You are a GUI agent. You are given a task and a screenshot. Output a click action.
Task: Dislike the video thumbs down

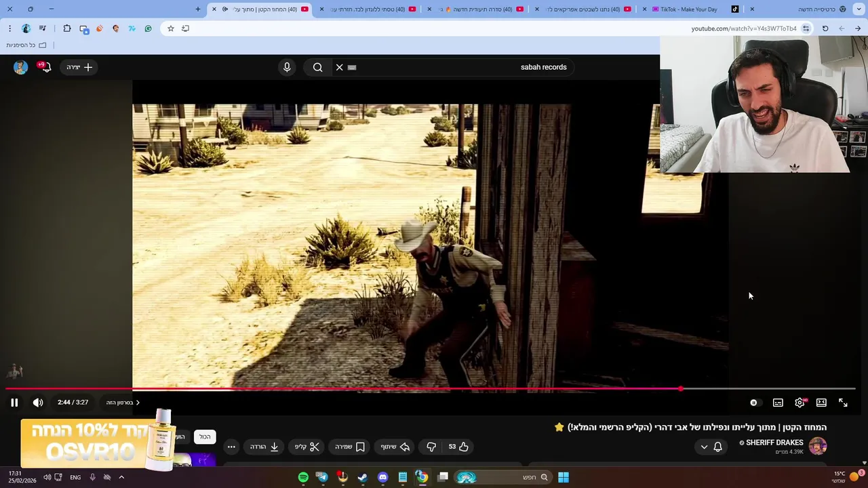(x=431, y=447)
